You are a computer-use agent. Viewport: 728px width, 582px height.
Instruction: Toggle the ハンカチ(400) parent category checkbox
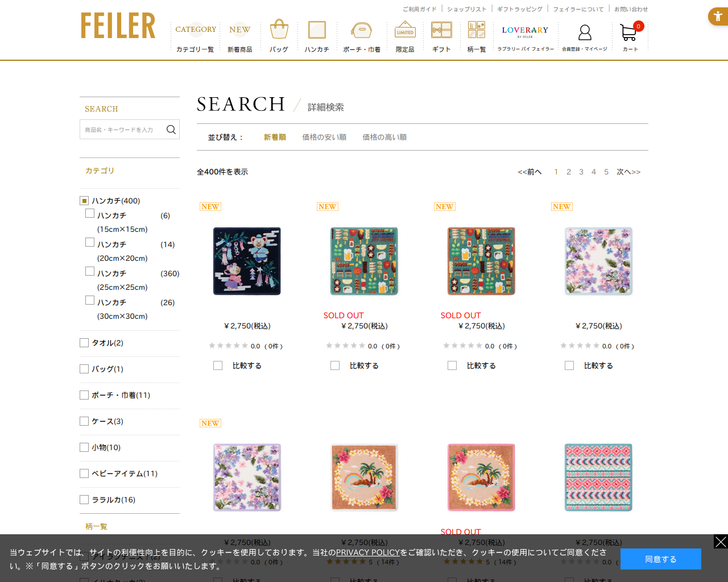tap(84, 201)
